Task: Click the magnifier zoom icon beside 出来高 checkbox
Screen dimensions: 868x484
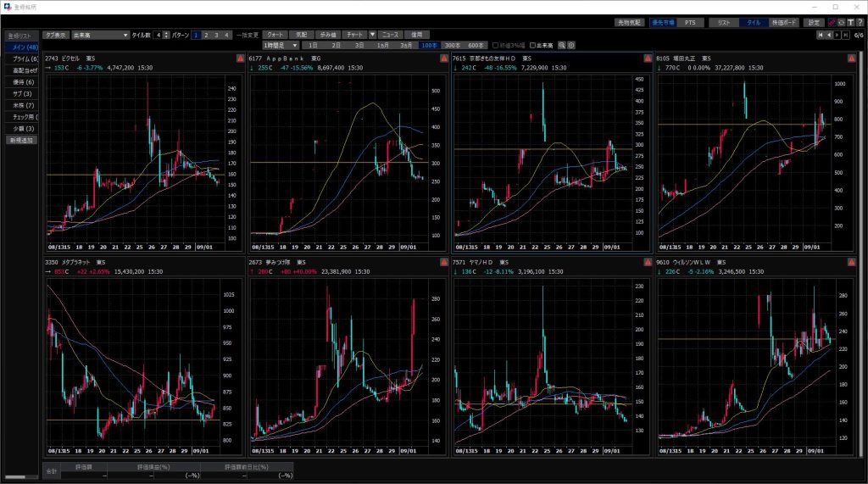Action: pyautogui.click(x=561, y=45)
